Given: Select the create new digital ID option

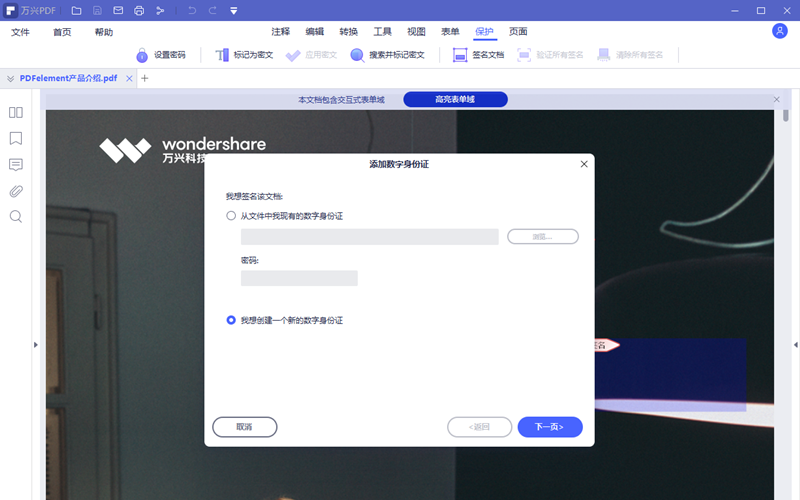Looking at the screenshot, I should pyautogui.click(x=232, y=320).
